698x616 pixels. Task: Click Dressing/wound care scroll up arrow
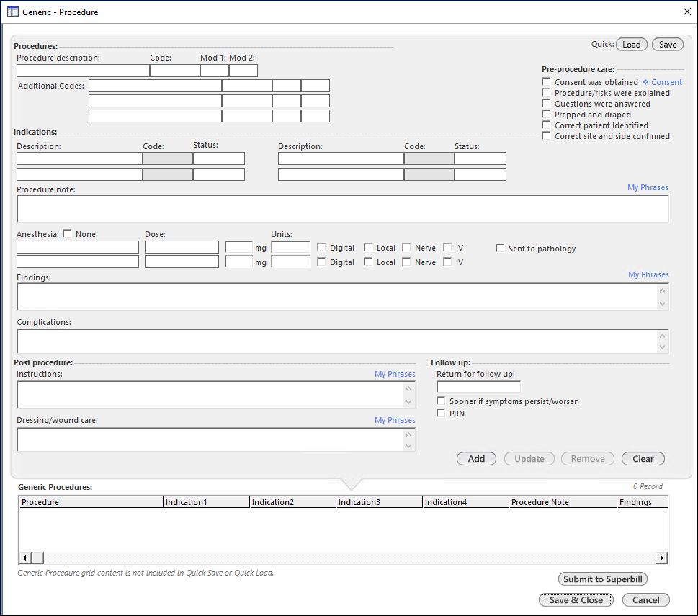pos(408,434)
